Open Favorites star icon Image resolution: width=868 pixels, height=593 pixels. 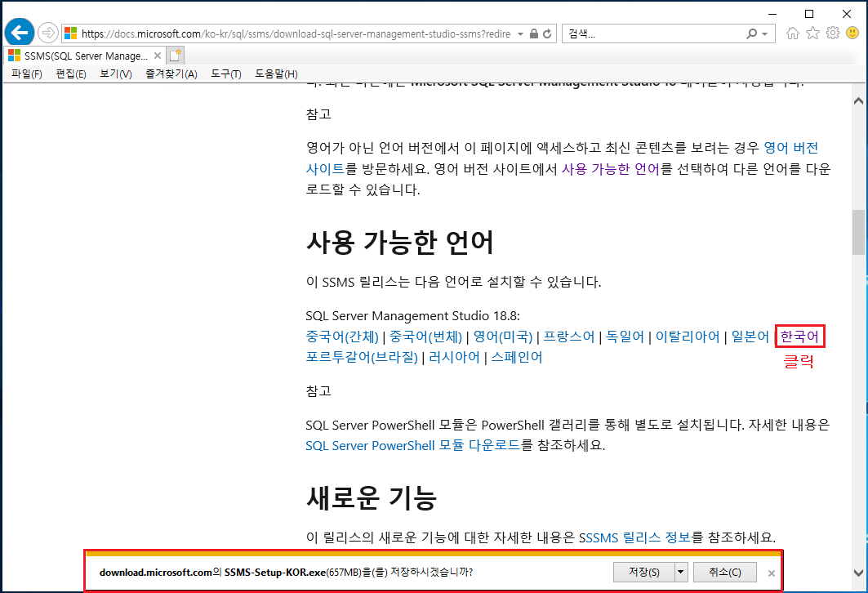(812, 33)
